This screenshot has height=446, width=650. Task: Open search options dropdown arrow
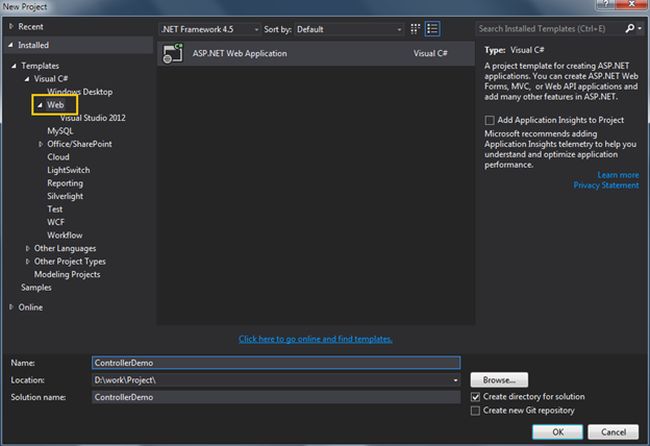tap(640, 28)
